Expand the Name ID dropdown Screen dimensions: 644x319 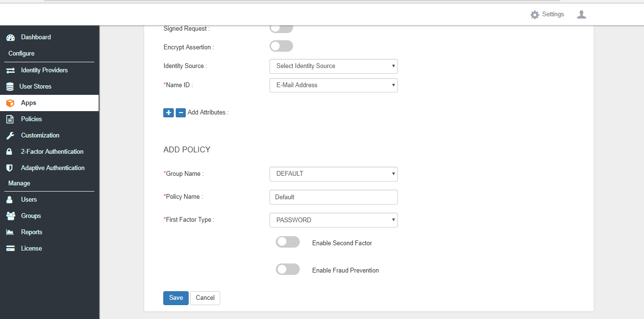(333, 85)
